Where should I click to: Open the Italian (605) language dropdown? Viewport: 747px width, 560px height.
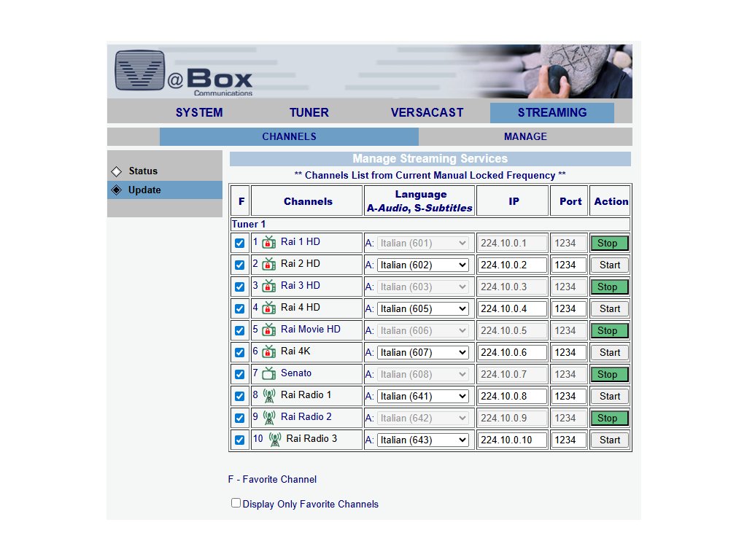[x=423, y=309]
